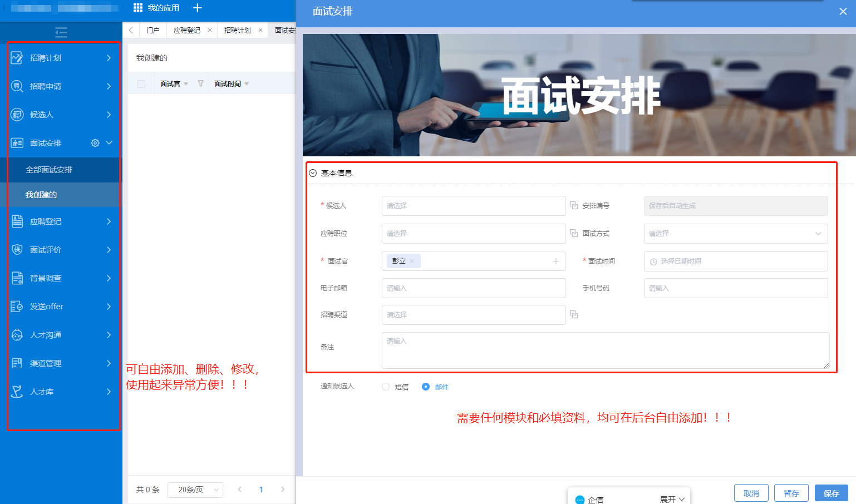Collapse the 面试安排 sidebar section chevron
Screen dimensions: 856x504
tap(109, 143)
